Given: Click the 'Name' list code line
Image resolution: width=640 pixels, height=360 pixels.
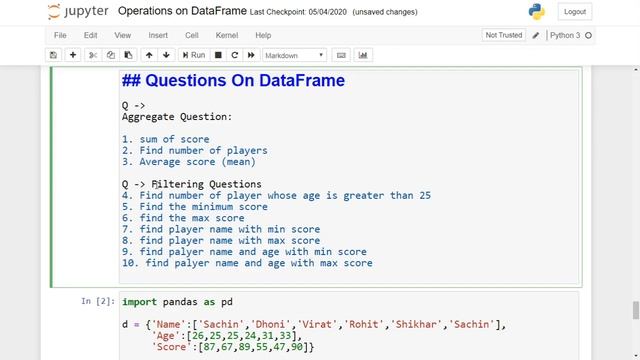Looking at the screenshot, I should click(314, 324).
